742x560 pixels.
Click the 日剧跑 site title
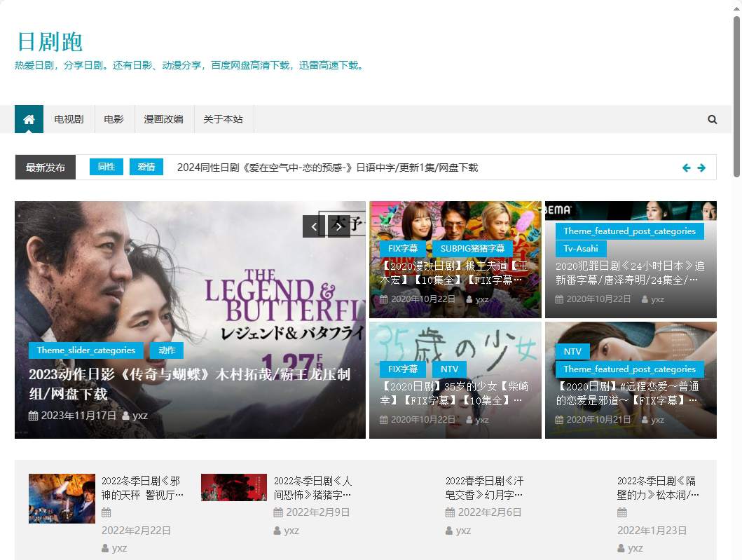(x=50, y=41)
